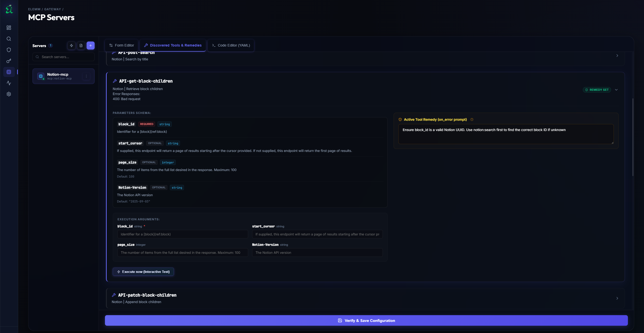This screenshot has width=644, height=333.
Task: Click the wrench icon of API-get-block-children
Action: (115, 81)
